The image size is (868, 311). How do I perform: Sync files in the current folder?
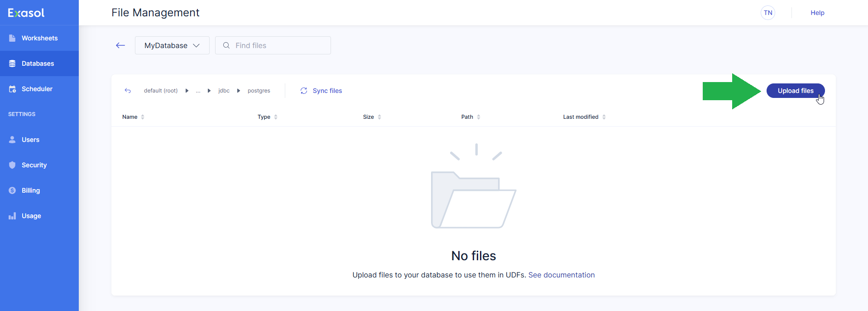click(321, 91)
